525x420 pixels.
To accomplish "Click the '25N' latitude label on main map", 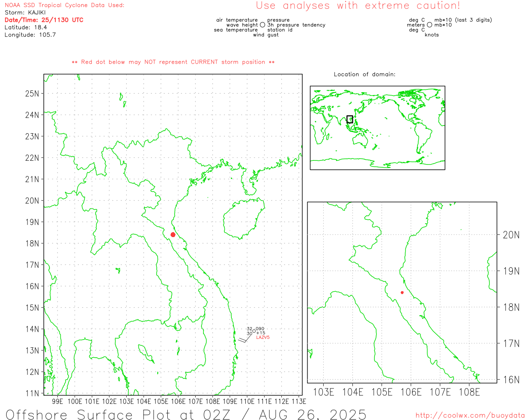I will coord(32,94).
